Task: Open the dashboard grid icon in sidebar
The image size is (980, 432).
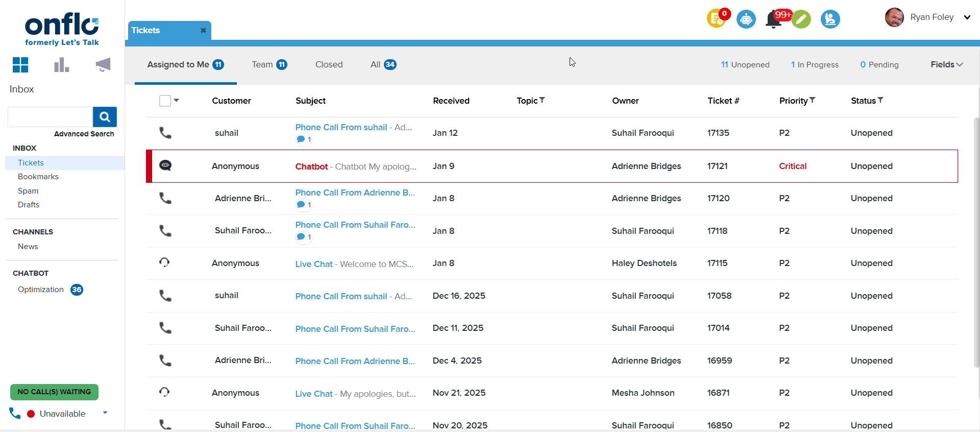Action: [x=20, y=65]
